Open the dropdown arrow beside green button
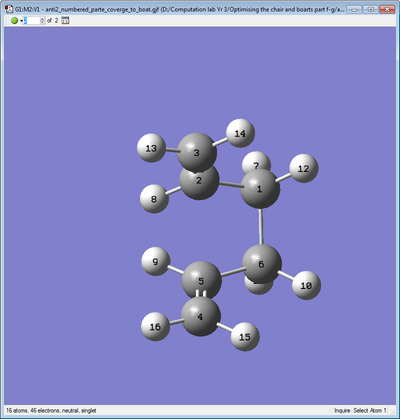400x419 pixels. pos(21,21)
